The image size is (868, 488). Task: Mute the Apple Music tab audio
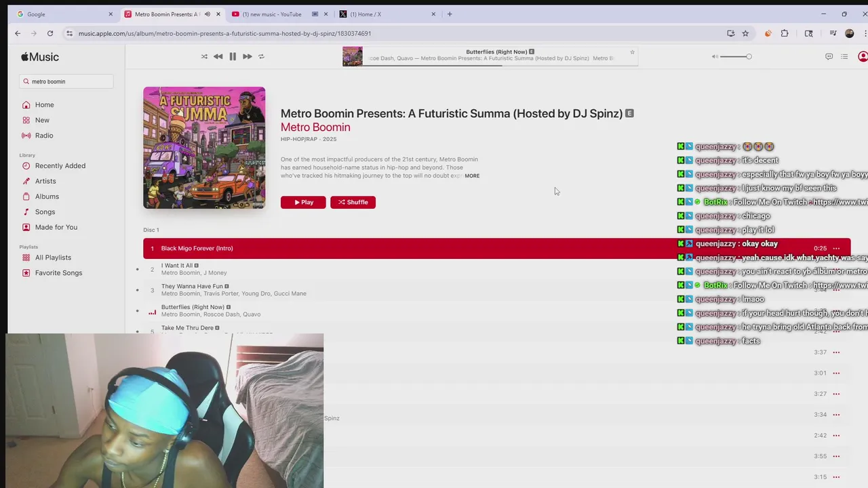tap(208, 14)
